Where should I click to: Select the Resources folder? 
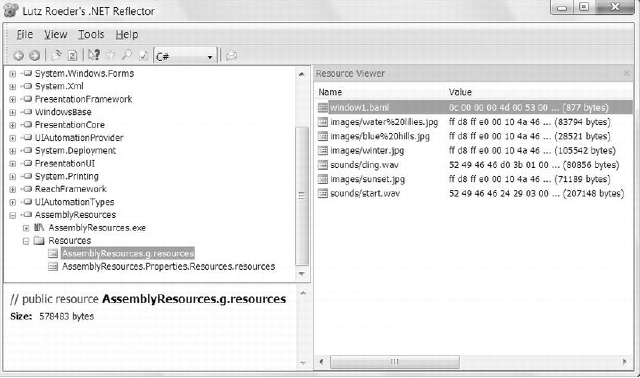[x=69, y=240]
